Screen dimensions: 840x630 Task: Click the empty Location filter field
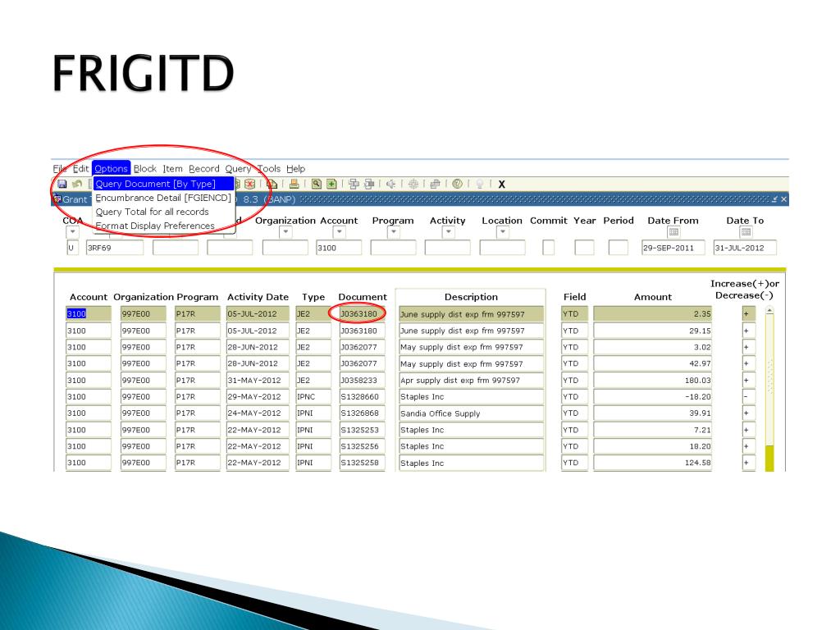503,248
